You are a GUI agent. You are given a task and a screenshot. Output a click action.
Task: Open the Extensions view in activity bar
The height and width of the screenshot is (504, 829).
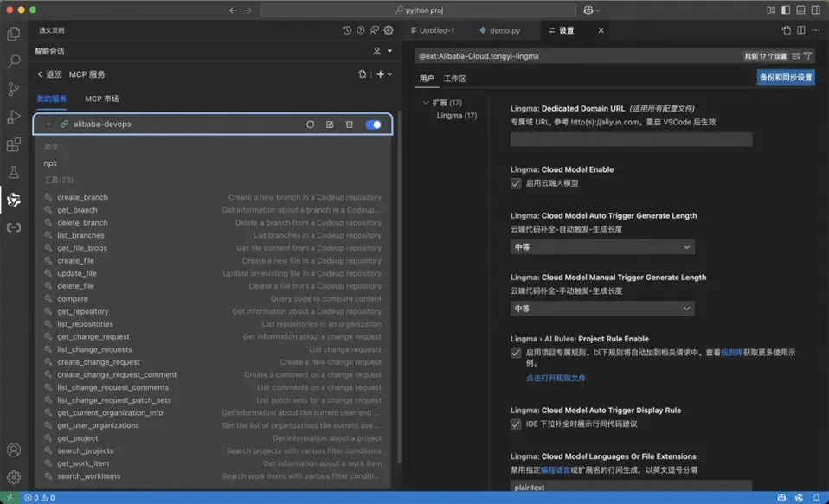pos(14,144)
